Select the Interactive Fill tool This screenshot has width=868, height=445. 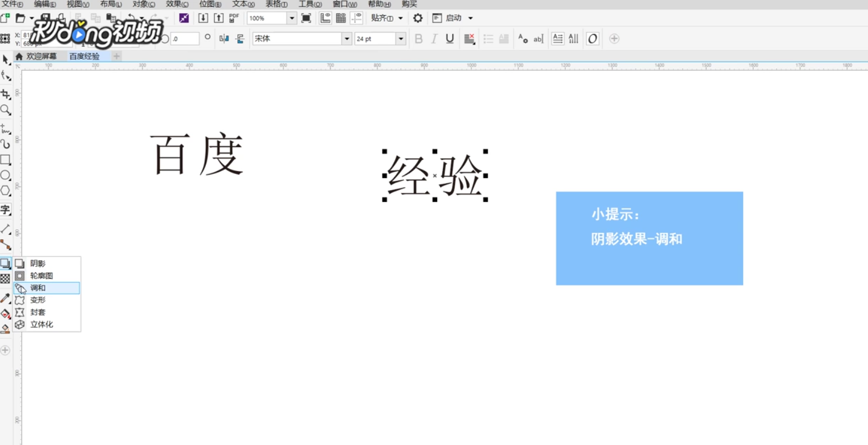[6, 313]
